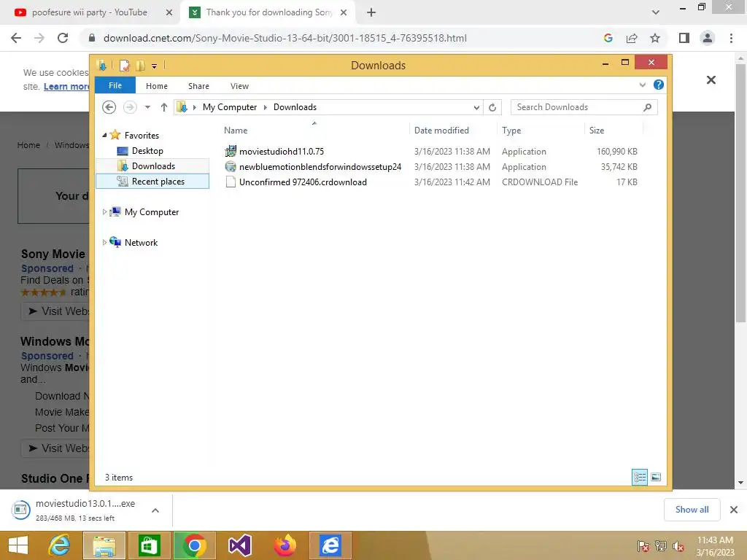This screenshot has width=747, height=560.
Task: Switch to poofesure wii party YouTube tab
Action: pyautogui.click(x=90, y=12)
